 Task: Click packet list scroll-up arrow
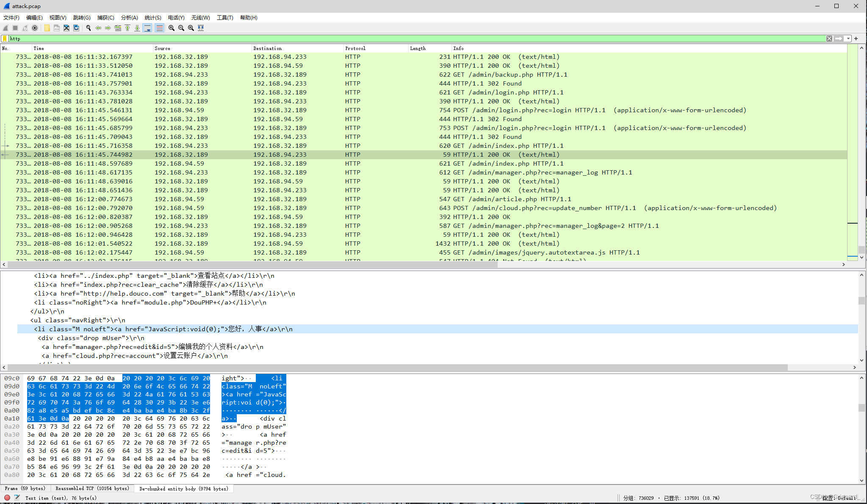[x=861, y=48]
